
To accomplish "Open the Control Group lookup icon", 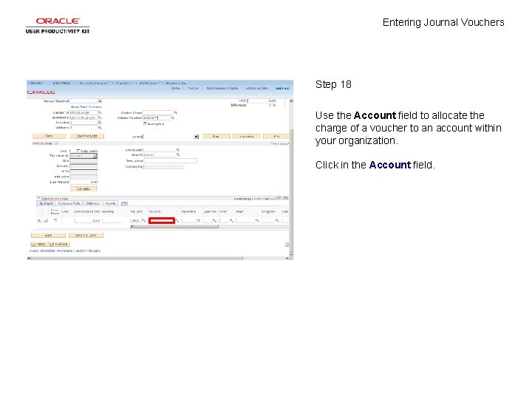I will coord(175,112).
